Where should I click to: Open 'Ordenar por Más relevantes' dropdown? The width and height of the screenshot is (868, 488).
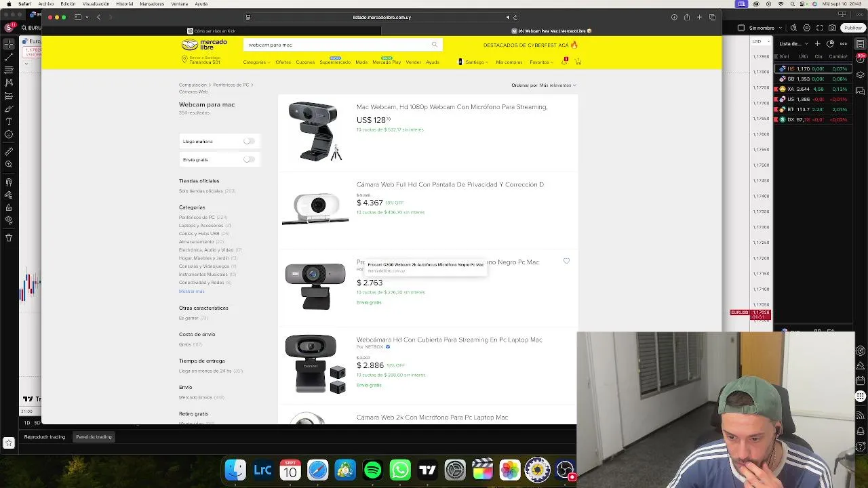tap(544, 85)
